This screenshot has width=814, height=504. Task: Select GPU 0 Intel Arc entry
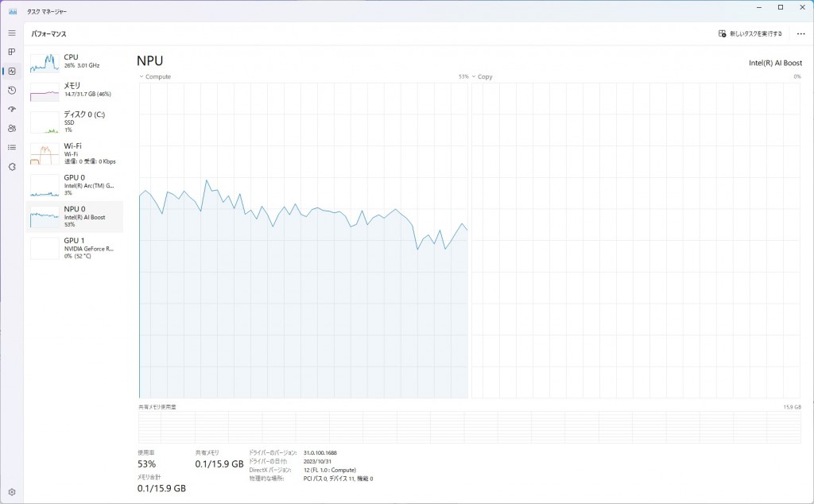75,184
